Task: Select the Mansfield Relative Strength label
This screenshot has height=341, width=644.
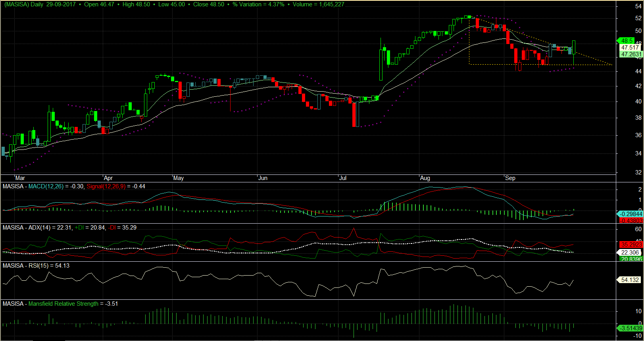Action: tap(63, 304)
